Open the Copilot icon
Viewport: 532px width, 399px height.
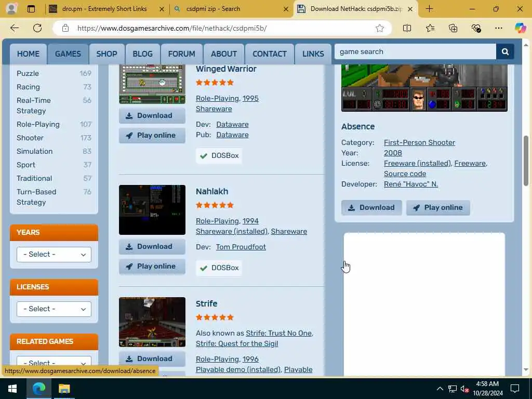(x=520, y=28)
